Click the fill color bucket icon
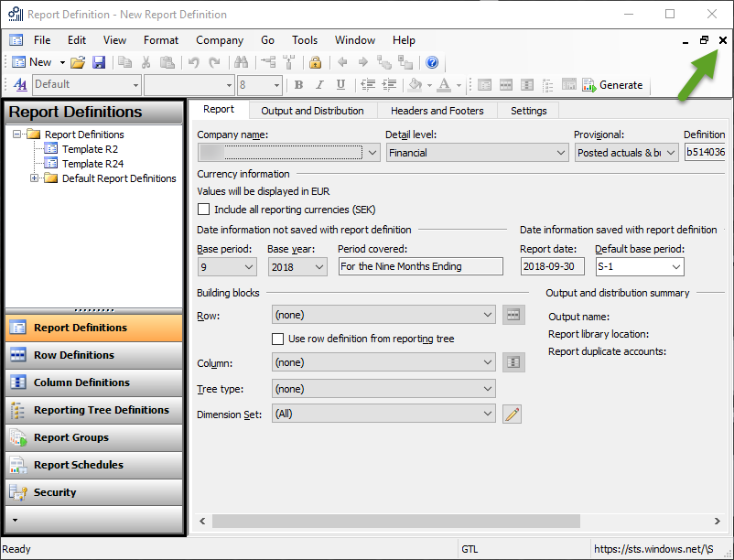 [x=415, y=85]
